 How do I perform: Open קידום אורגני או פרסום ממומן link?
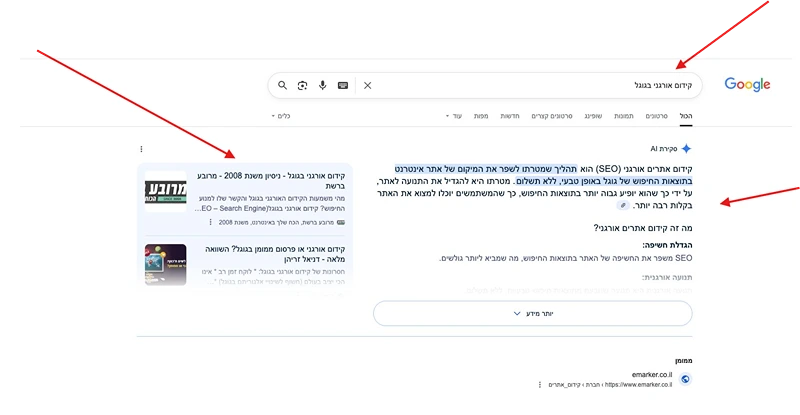coord(274,254)
